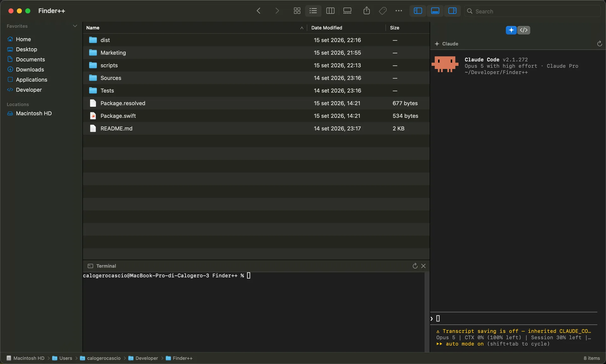Close the Terminal panel

pos(424,266)
